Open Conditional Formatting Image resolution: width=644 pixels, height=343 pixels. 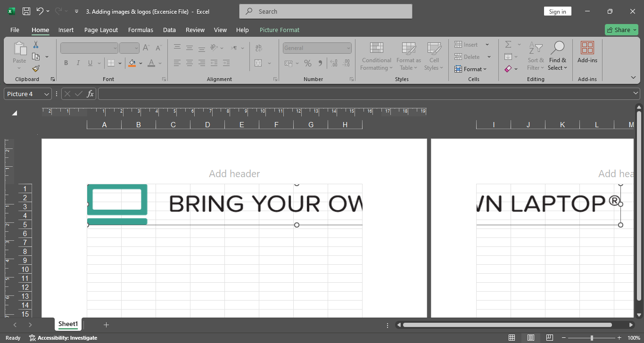pyautogui.click(x=376, y=57)
